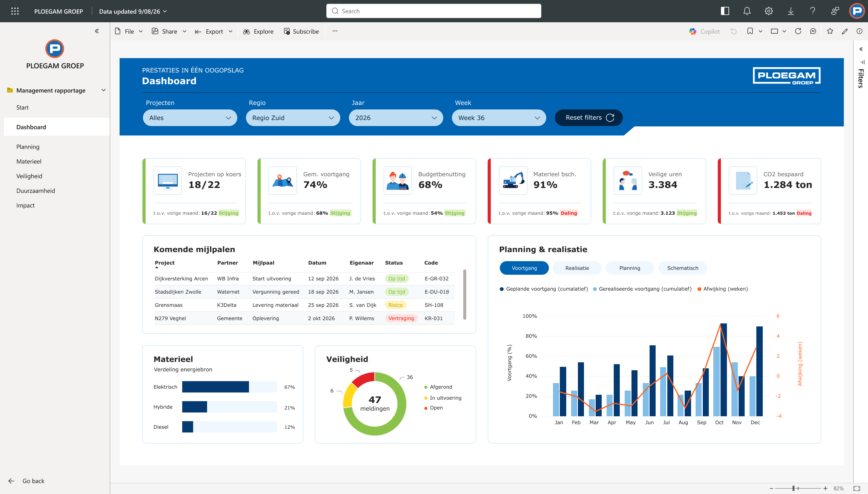Open the bookmark icon
The width and height of the screenshot is (868, 494).
click(750, 31)
